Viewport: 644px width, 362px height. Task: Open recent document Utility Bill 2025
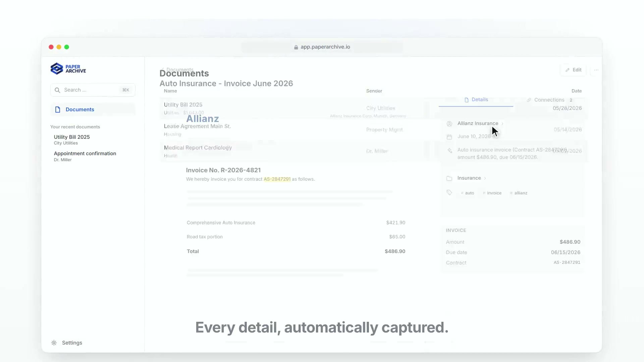(x=72, y=139)
